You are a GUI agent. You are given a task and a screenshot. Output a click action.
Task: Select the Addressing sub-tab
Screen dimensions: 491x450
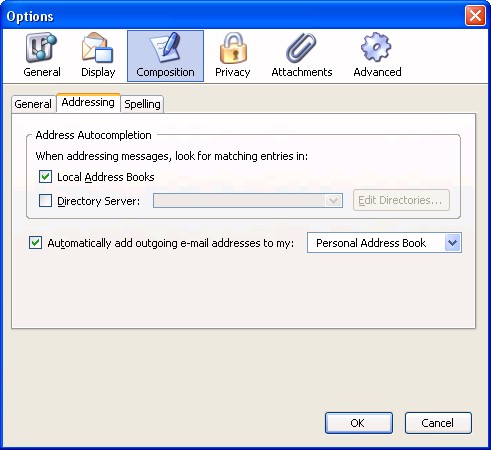(88, 103)
